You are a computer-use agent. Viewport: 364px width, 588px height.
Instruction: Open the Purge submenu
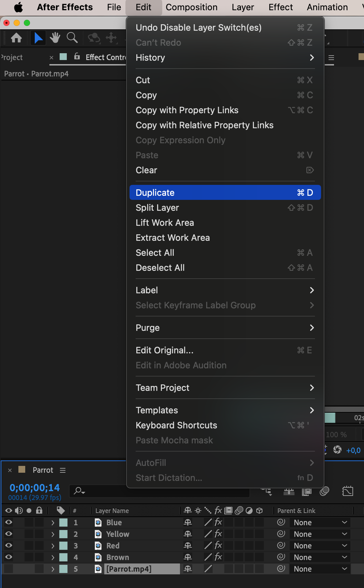tap(225, 327)
